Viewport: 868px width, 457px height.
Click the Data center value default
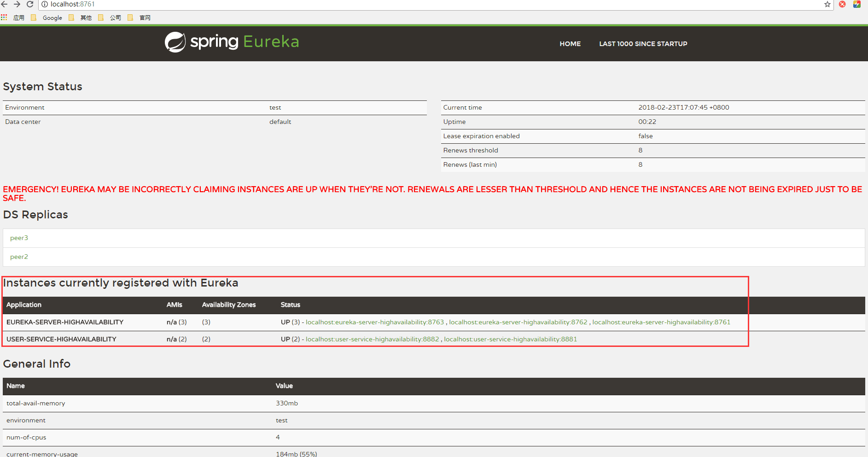(280, 122)
